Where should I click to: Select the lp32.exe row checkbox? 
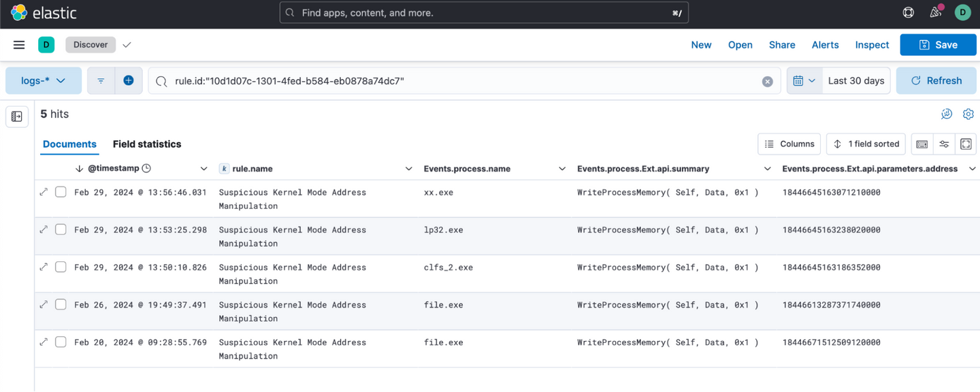tap(61, 229)
